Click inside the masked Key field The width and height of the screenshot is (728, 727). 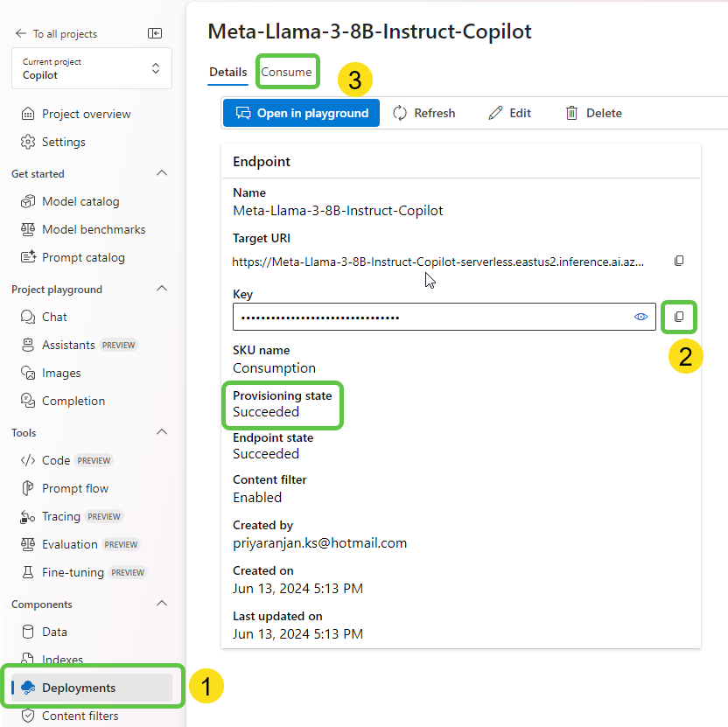pyautogui.click(x=429, y=317)
